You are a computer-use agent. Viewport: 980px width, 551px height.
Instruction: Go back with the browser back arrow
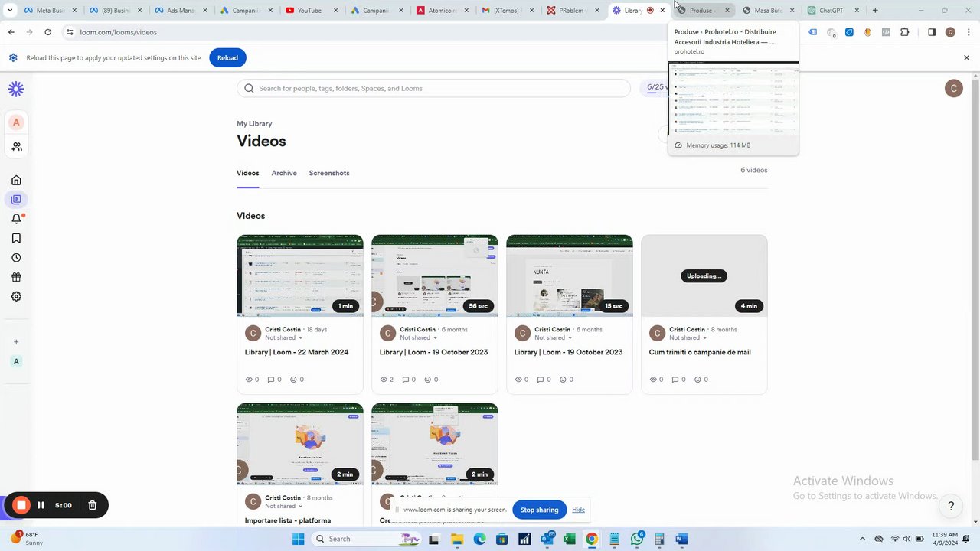pyautogui.click(x=11, y=32)
